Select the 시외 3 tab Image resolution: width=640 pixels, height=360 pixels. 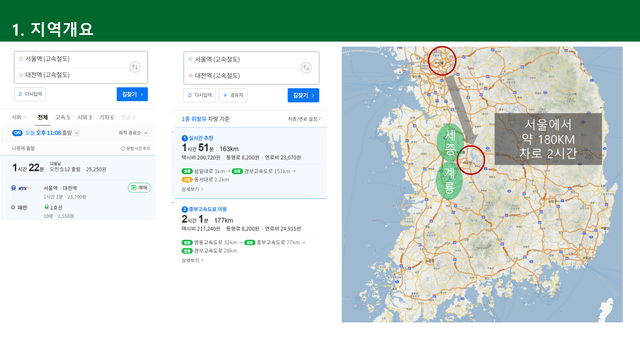[x=84, y=118]
